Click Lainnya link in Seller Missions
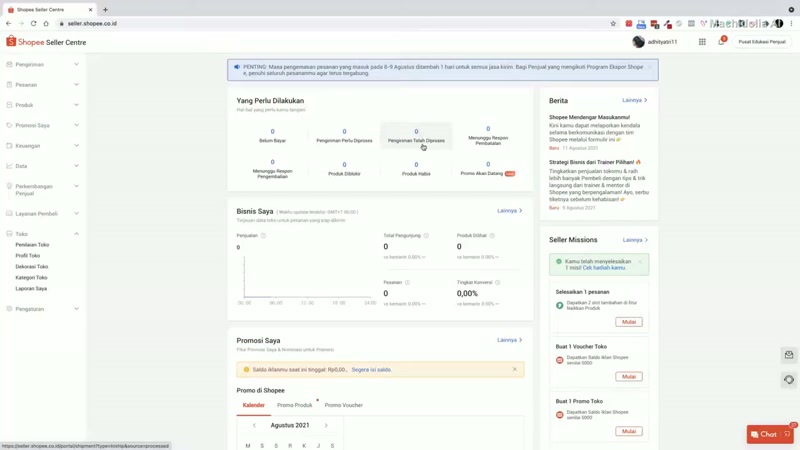This screenshot has width=800, height=450. click(635, 240)
